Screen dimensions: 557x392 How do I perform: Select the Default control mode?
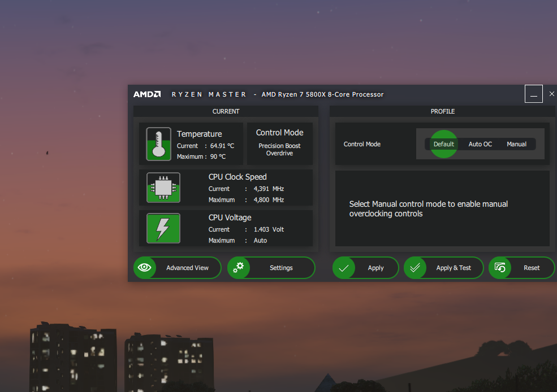[444, 144]
